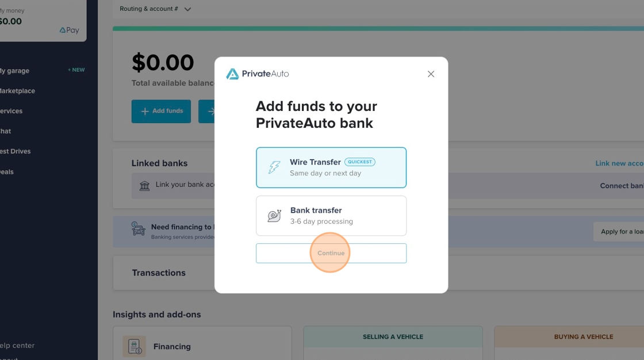Click the Apply for a loan button
The height and width of the screenshot is (360, 644).
click(620, 232)
